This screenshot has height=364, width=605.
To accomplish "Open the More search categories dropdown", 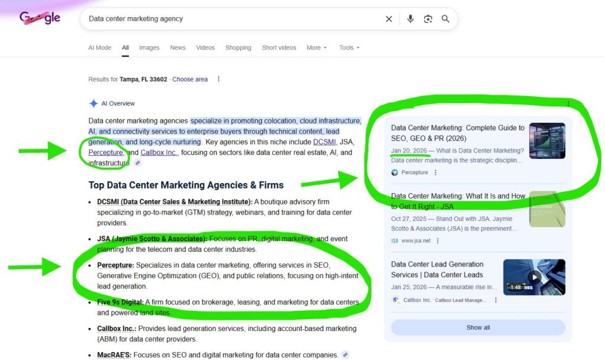I will pyautogui.click(x=316, y=47).
